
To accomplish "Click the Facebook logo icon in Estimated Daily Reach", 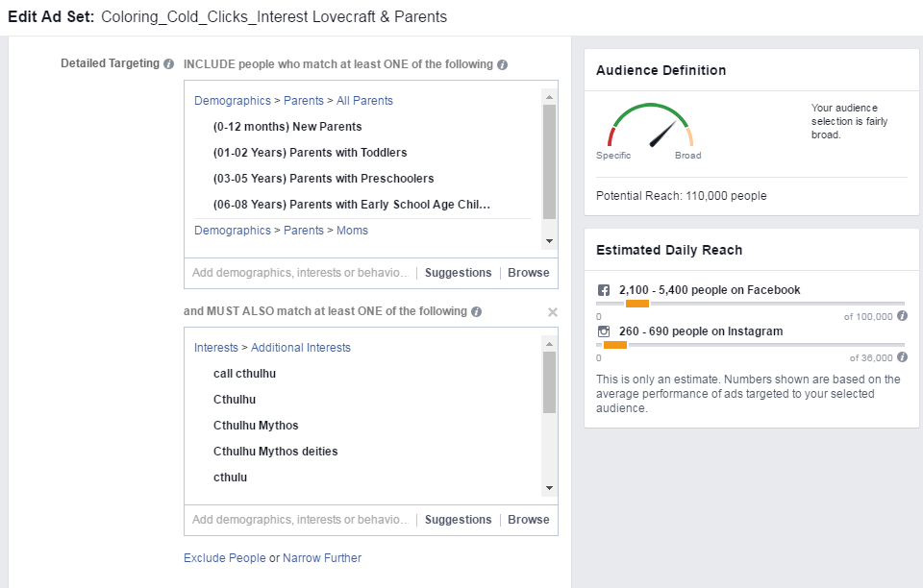I will pyautogui.click(x=604, y=290).
